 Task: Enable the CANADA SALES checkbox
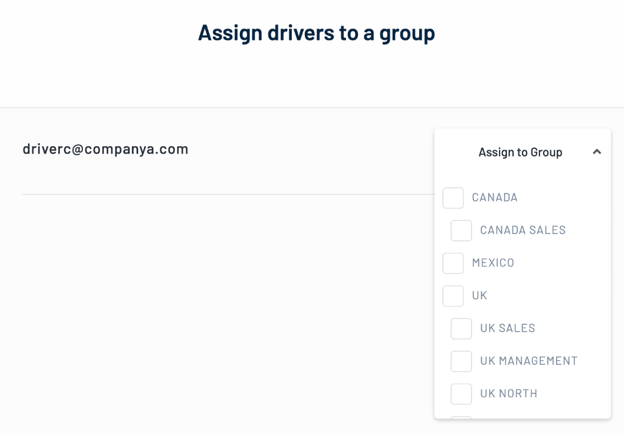(461, 231)
